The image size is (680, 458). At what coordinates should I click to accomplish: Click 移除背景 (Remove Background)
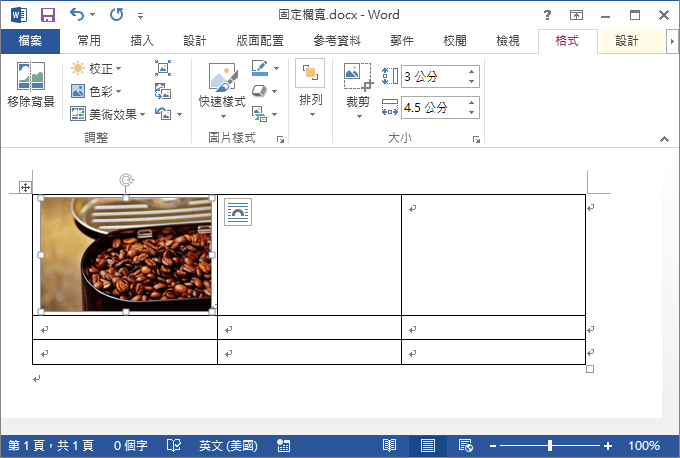coord(31,85)
